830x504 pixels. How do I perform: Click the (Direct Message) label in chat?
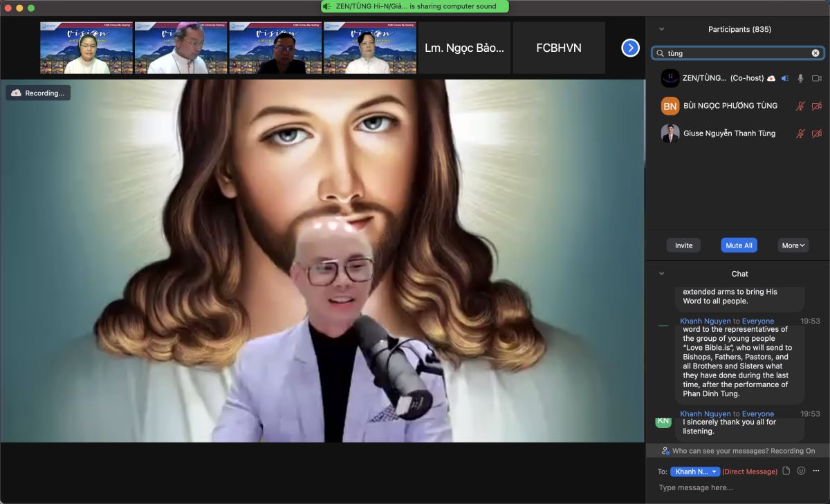(x=750, y=472)
